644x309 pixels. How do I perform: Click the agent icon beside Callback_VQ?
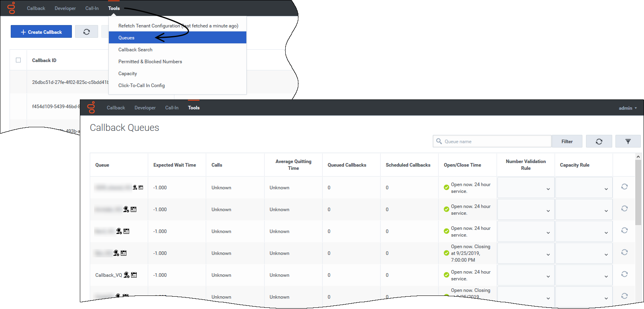126,275
